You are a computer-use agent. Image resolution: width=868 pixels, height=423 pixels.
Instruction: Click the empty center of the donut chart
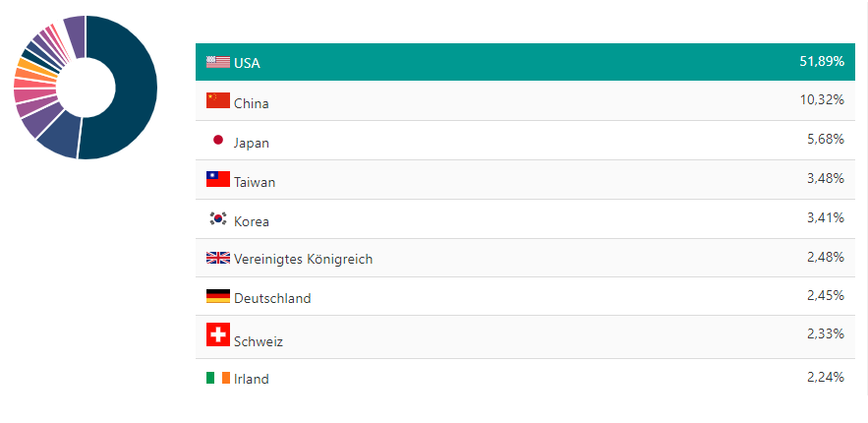tap(86, 87)
